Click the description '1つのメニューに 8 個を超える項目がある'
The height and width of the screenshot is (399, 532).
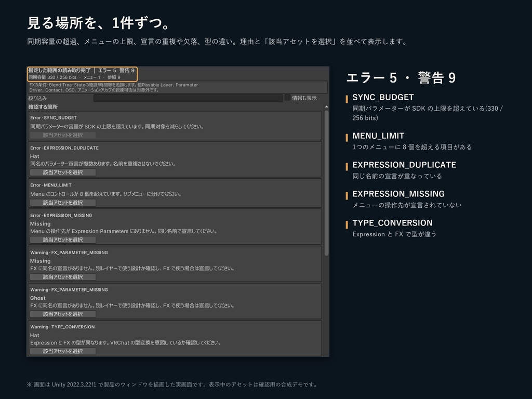(412, 147)
